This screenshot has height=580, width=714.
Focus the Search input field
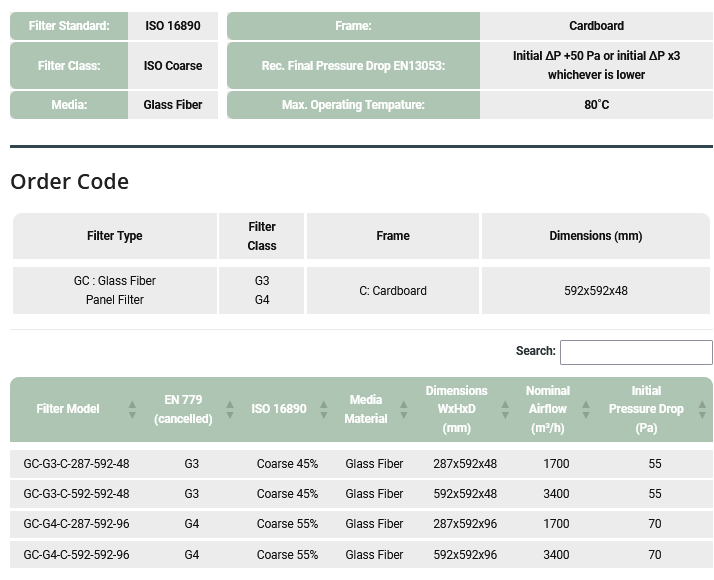coord(636,352)
